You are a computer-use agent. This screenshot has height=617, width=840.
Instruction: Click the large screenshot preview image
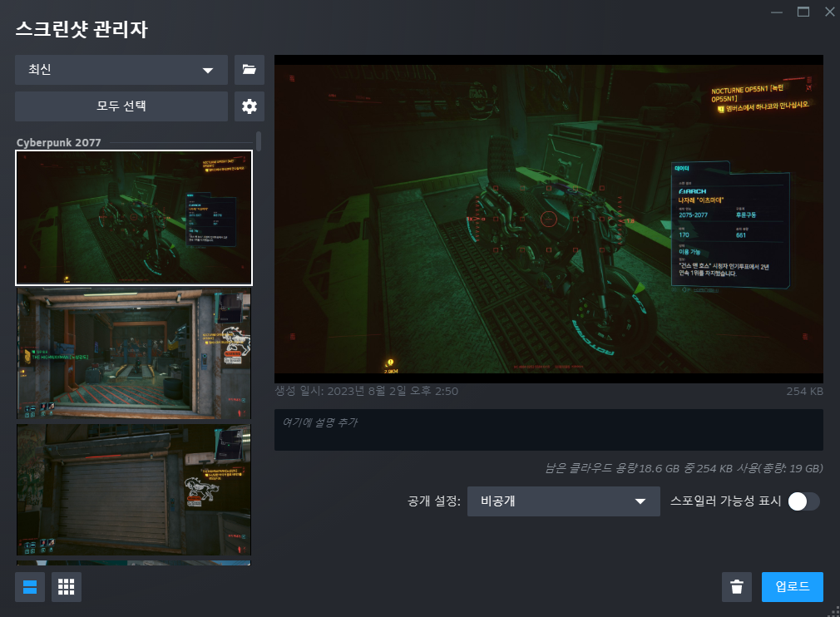[x=549, y=219]
